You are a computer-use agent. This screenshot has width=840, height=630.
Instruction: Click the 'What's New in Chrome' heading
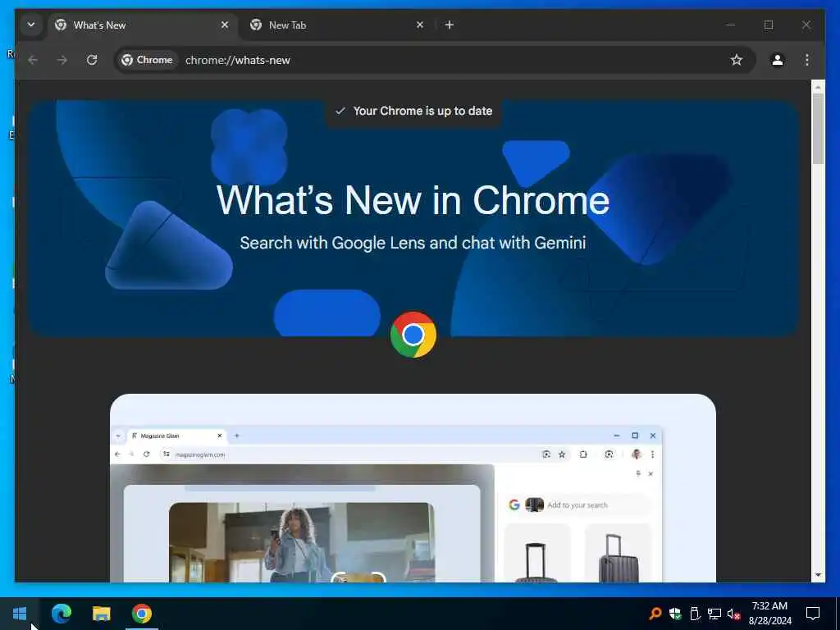pyautogui.click(x=413, y=200)
